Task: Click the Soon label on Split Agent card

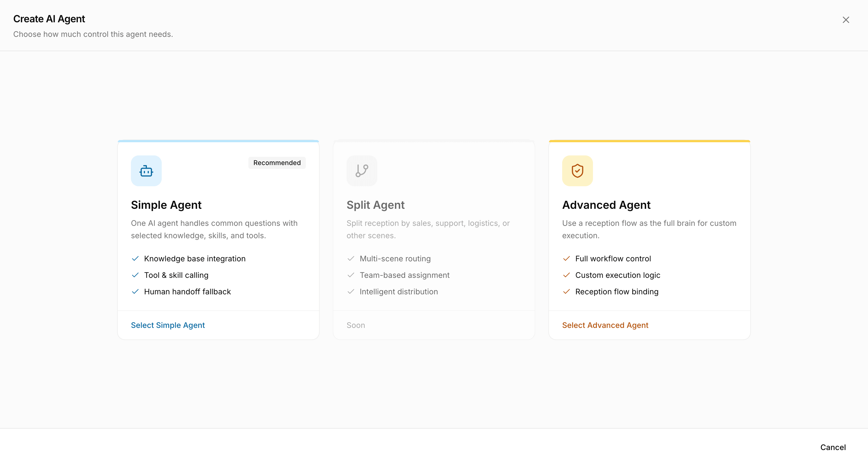Action: 356,325
